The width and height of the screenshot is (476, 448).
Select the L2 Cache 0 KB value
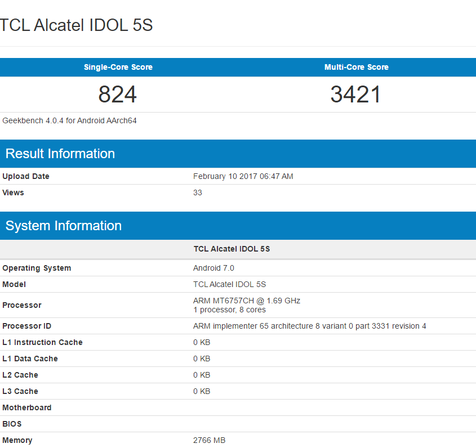click(202, 375)
